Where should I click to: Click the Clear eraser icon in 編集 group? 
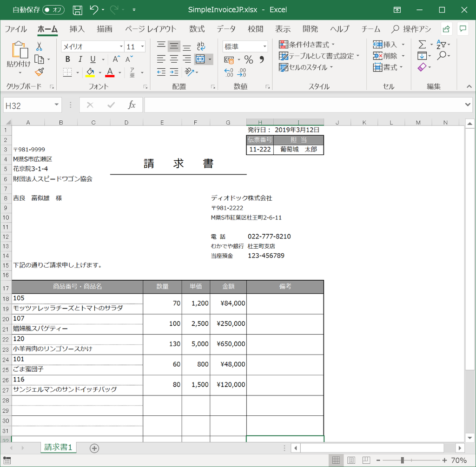point(422,67)
